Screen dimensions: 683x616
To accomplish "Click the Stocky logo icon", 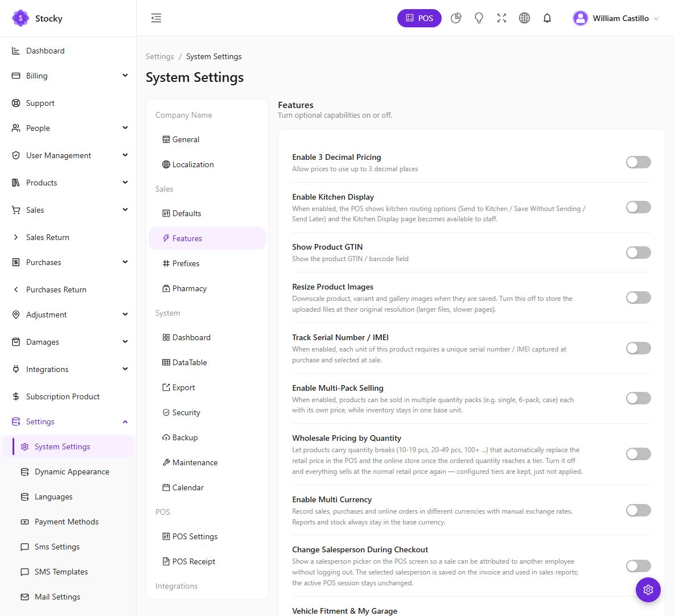I will 20,18.
